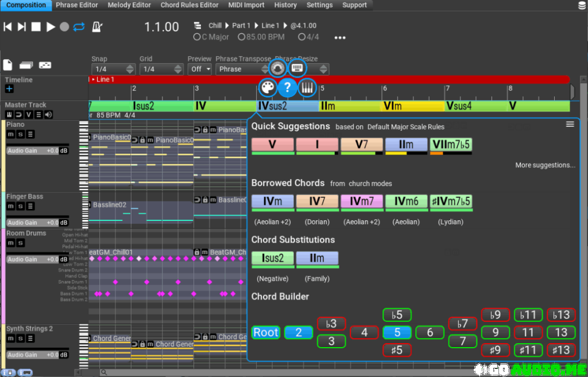Open the Settings menu
The image size is (588, 377).
coord(319,5)
